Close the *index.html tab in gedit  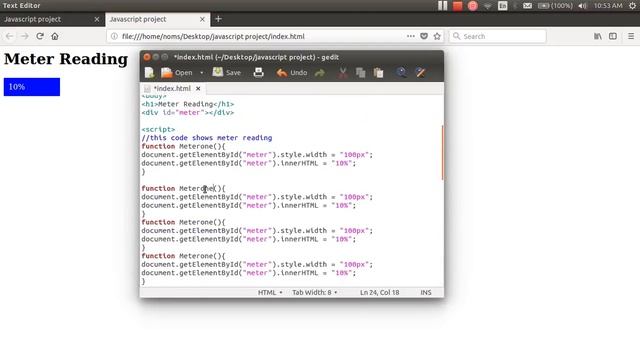coord(198,88)
